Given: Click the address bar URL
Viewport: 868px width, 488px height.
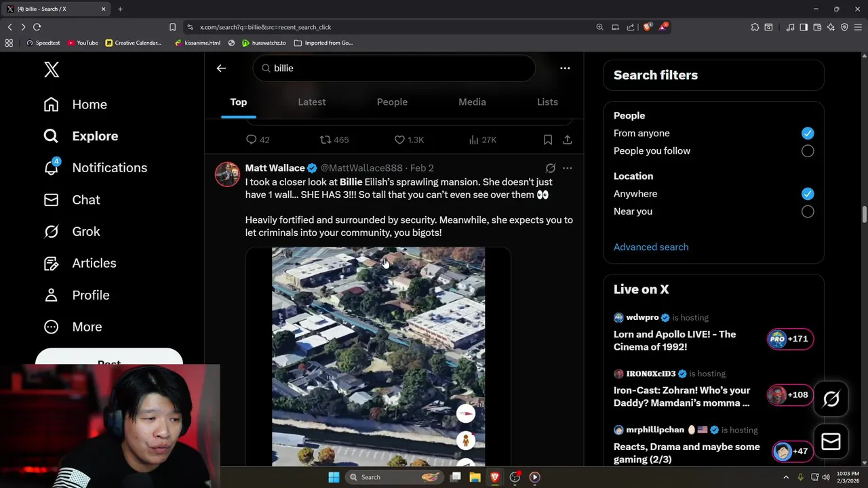Looking at the screenshot, I should pyautogui.click(x=265, y=27).
